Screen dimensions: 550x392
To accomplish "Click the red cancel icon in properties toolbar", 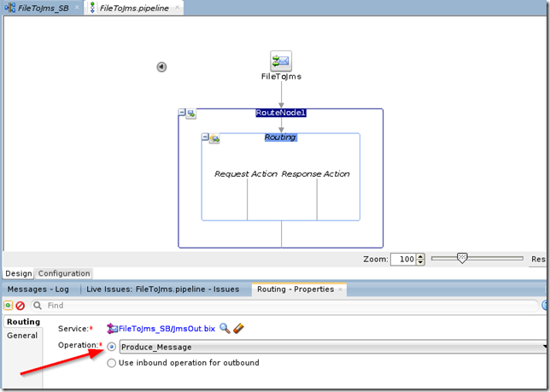I will click(20, 305).
